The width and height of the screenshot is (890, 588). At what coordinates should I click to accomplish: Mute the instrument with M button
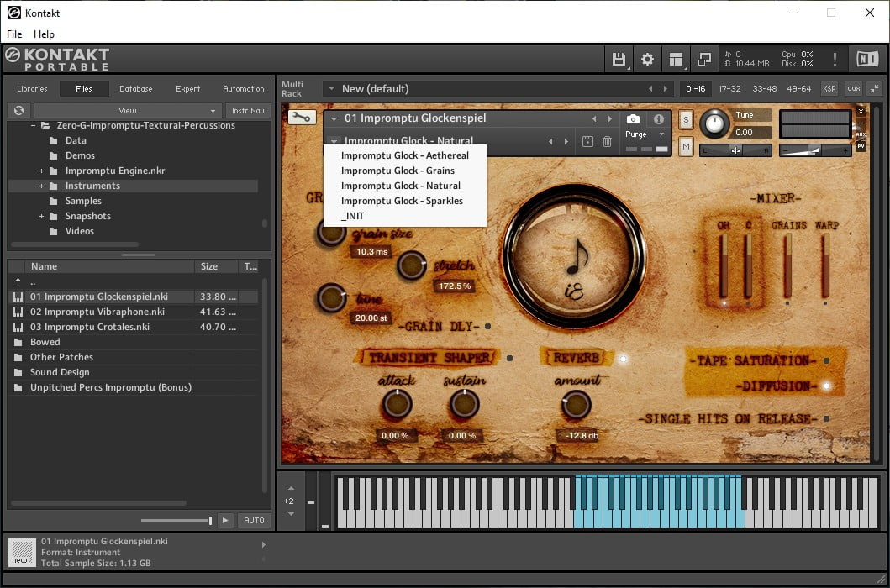pyautogui.click(x=686, y=147)
